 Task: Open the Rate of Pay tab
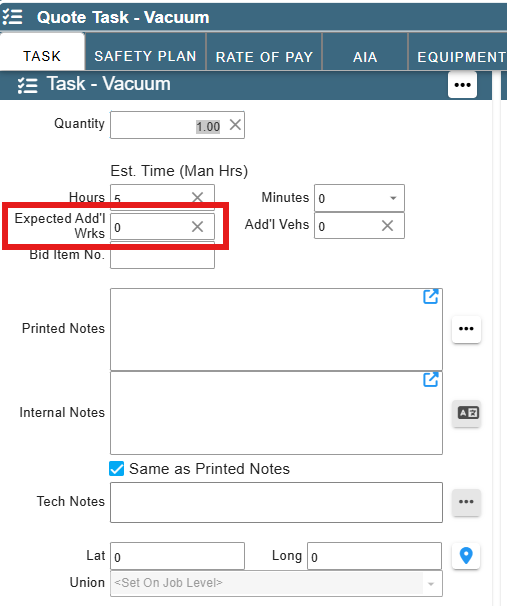[x=264, y=57]
